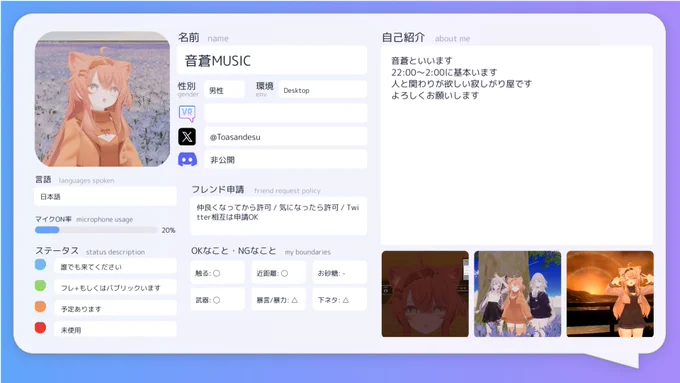Click the friend request policy text box
680x383 pixels.
point(278,216)
